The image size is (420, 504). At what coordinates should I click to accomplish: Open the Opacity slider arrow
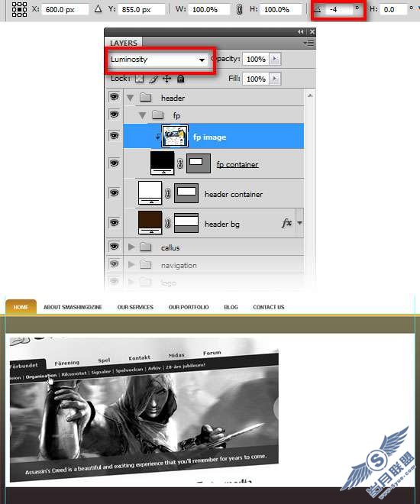click(x=275, y=59)
